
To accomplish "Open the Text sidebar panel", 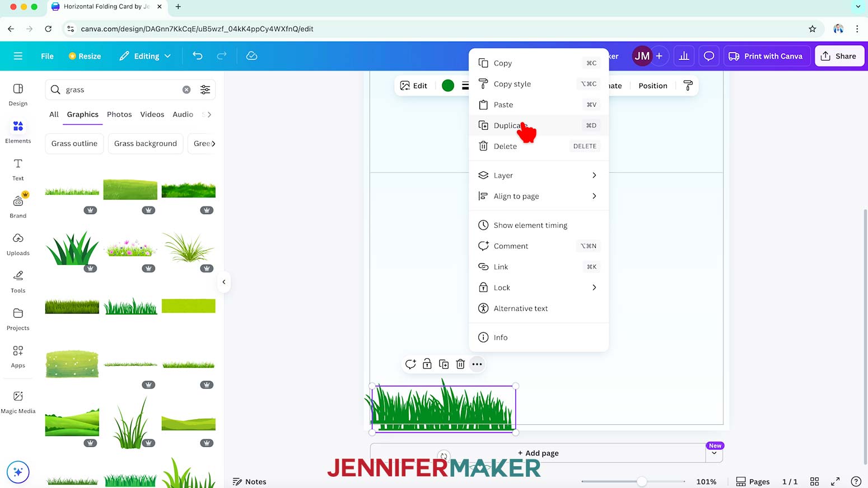I will click(x=18, y=170).
